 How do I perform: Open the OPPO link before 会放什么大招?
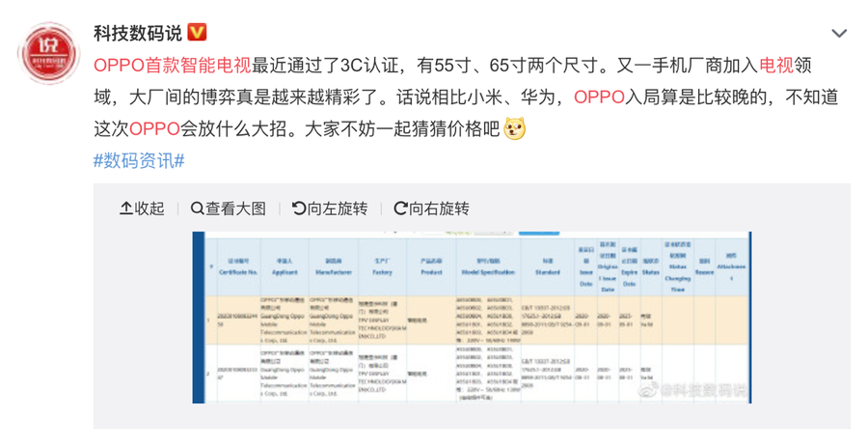coord(154,129)
